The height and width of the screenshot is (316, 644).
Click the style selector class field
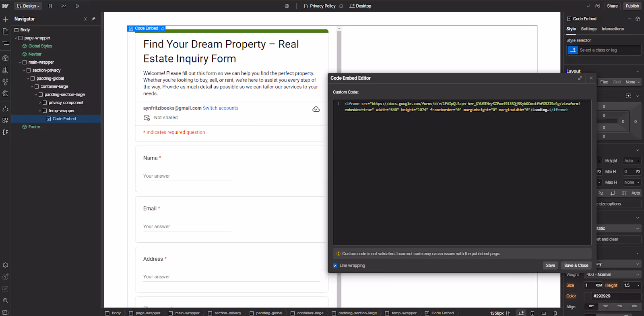[604, 50]
